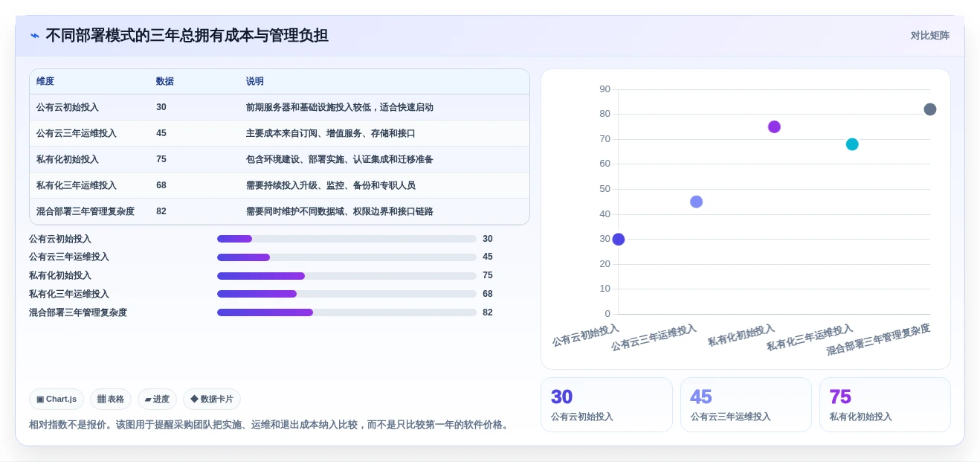Click x-axis label 私有化初始投入
Viewport: 980px width, 462px height.
741,335
